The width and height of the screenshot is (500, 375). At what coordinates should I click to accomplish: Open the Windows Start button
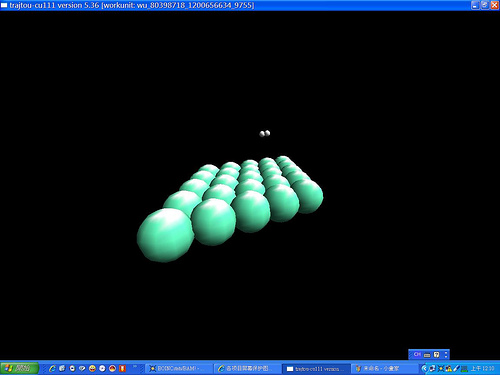pos(19,368)
